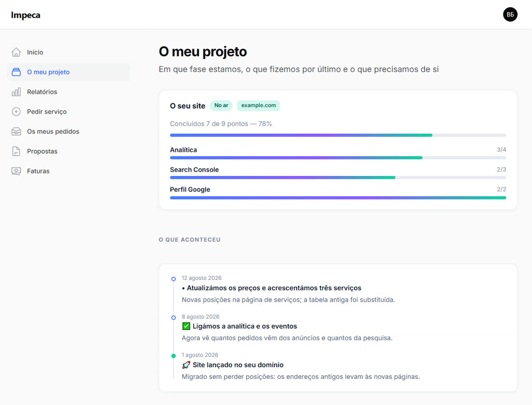Click the 2/3 count value

[x=502, y=170]
